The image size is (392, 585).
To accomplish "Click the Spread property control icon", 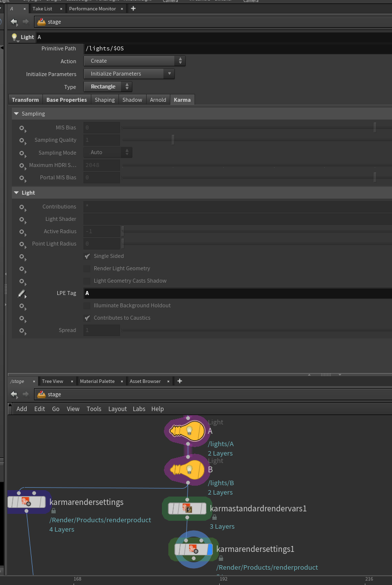I will pos(22,332).
